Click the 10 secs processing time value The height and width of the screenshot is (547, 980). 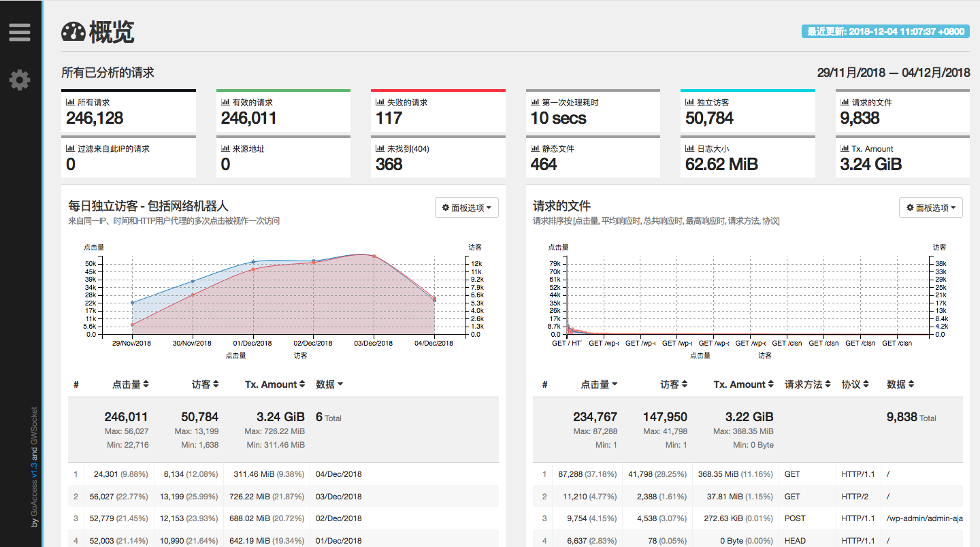[559, 118]
